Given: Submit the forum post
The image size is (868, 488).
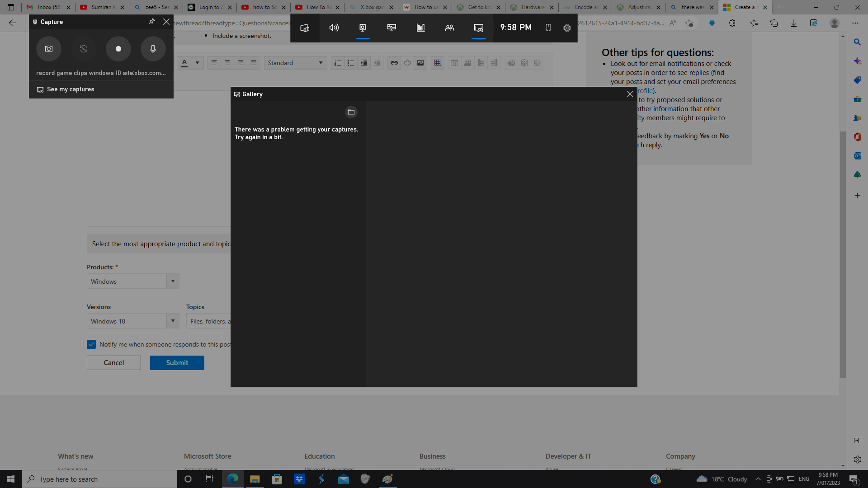Looking at the screenshot, I should [177, 362].
